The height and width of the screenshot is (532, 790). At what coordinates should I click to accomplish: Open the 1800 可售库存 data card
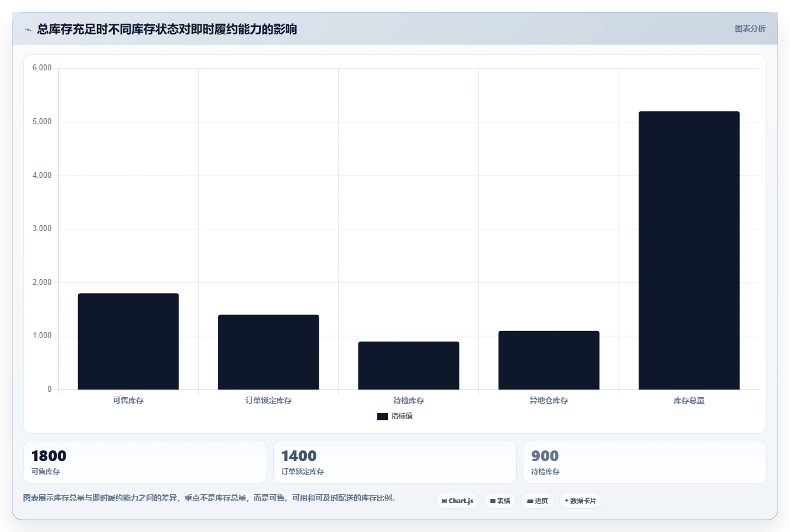145,462
